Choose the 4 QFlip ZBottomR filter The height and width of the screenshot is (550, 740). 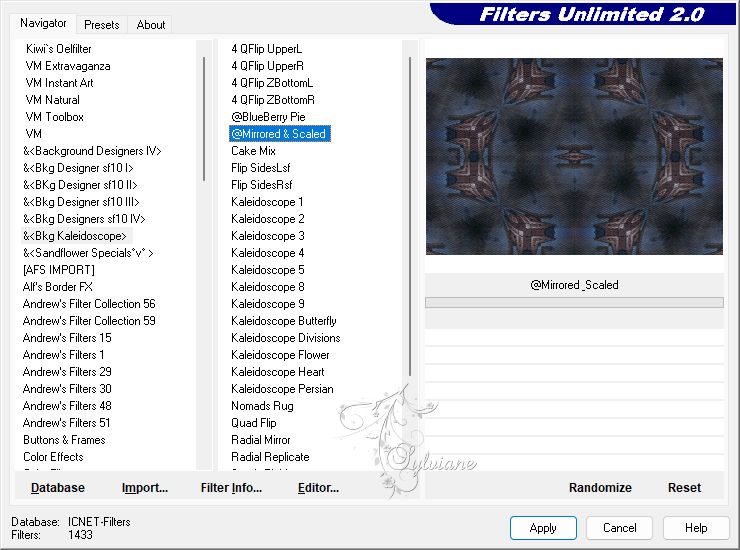click(273, 100)
